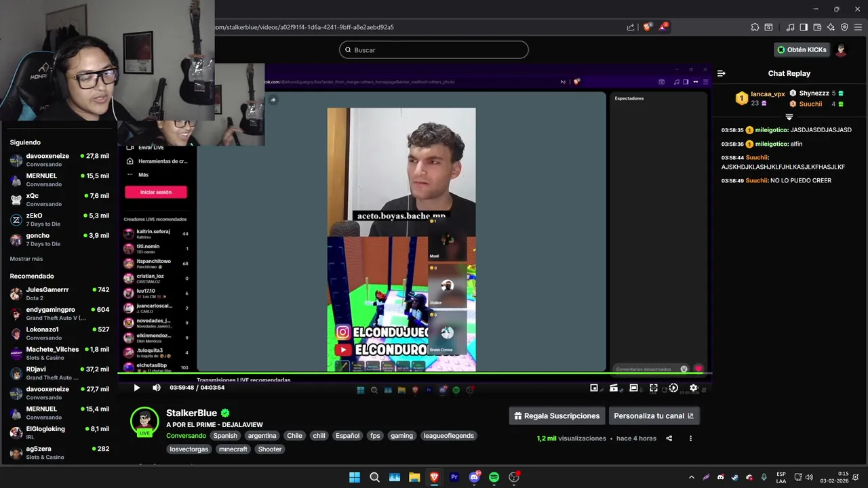Open StalkerBlue's live avatar
This screenshot has width=868, height=488.
coord(144,421)
